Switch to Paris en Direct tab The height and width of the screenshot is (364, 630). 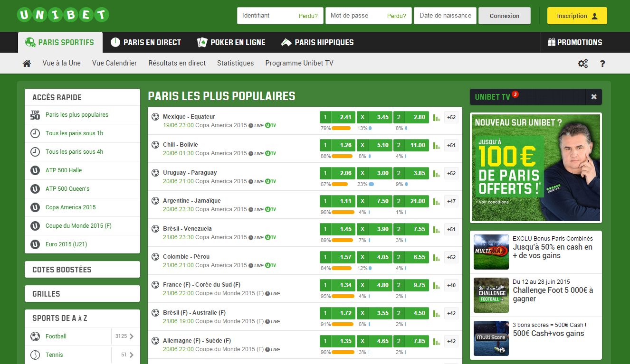point(146,42)
